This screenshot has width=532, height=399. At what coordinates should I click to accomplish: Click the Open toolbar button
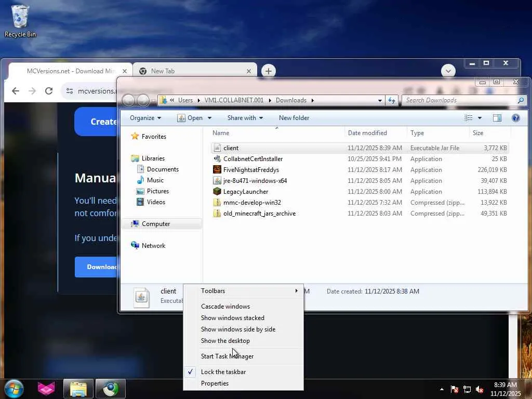[x=190, y=118]
